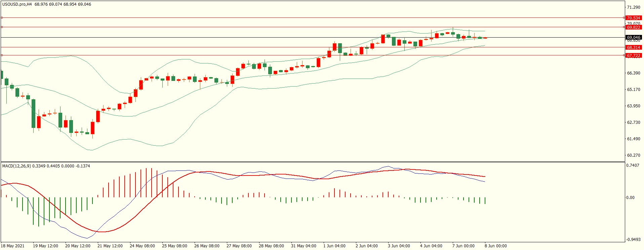Select the 63.950 price axis value
This screenshot has width=644, height=250.
(634, 106)
